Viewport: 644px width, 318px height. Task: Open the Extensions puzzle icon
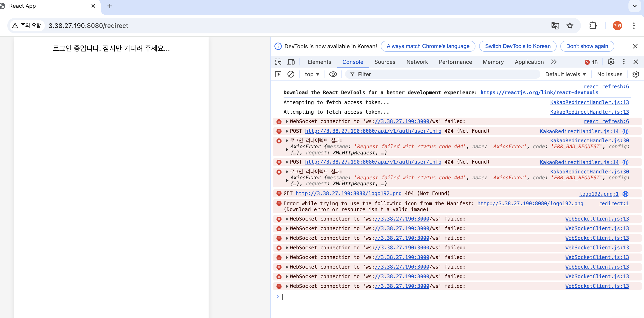(593, 25)
